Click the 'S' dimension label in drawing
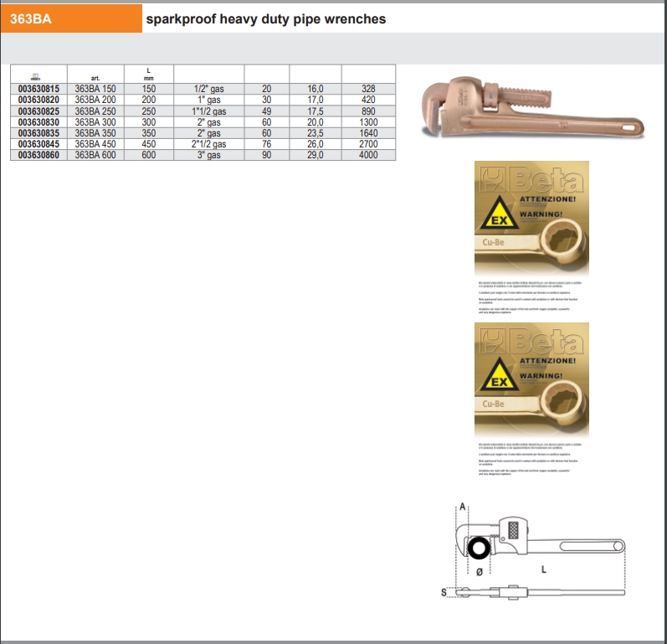Image resolution: width=667 pixels, height=644 pixels. click(x=444, y=592)
